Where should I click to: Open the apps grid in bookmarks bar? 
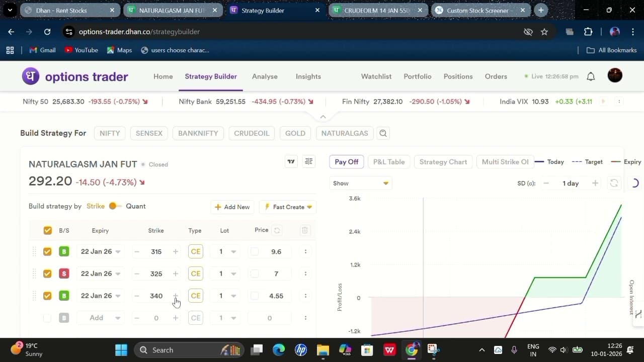tap(10, 50)
